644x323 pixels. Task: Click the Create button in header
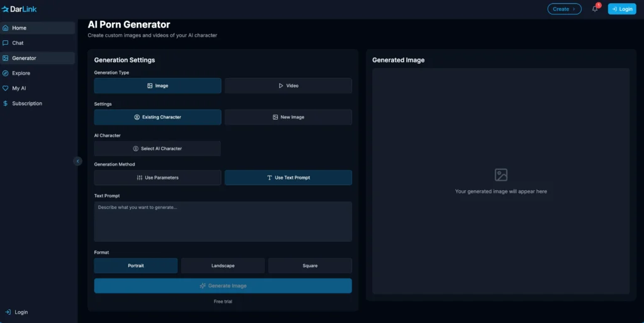pos(564,9)
